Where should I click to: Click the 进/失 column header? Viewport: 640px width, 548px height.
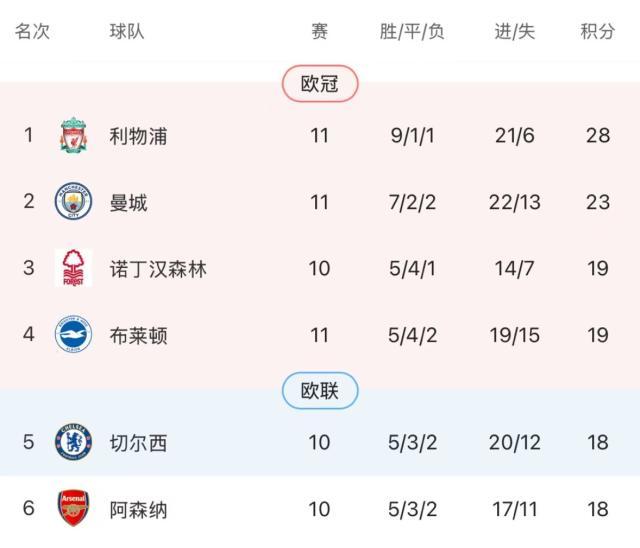tap(516, 31)
